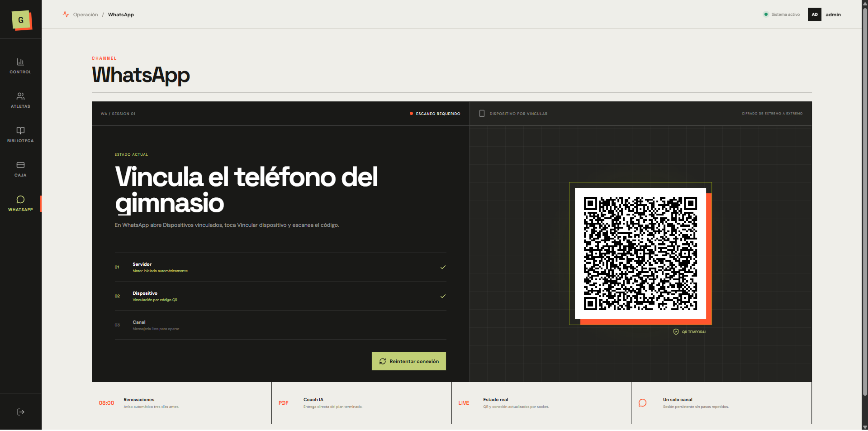Open the Atletas people icon

[20, 96]
